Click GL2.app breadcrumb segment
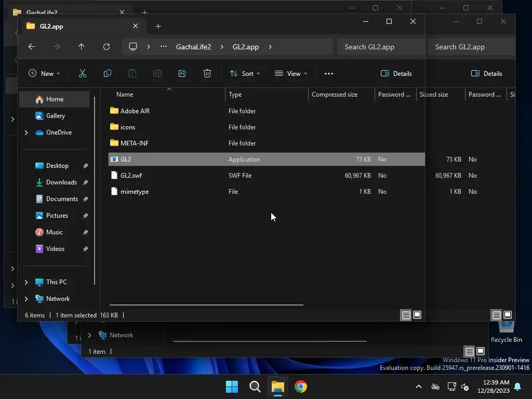Image resolution: width=532 pixels, height=399 pixels. [x=246, y=47]
